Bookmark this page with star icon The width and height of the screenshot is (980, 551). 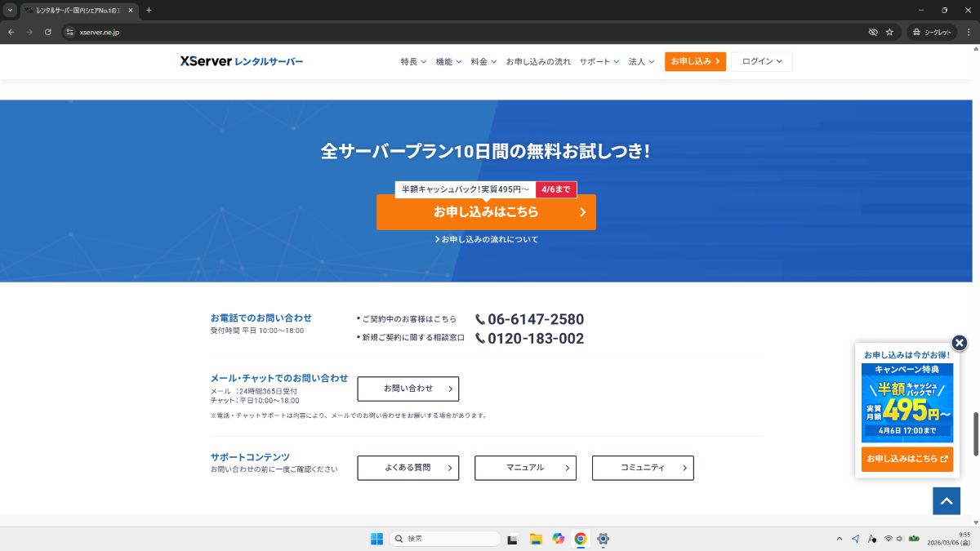(889, 32)
